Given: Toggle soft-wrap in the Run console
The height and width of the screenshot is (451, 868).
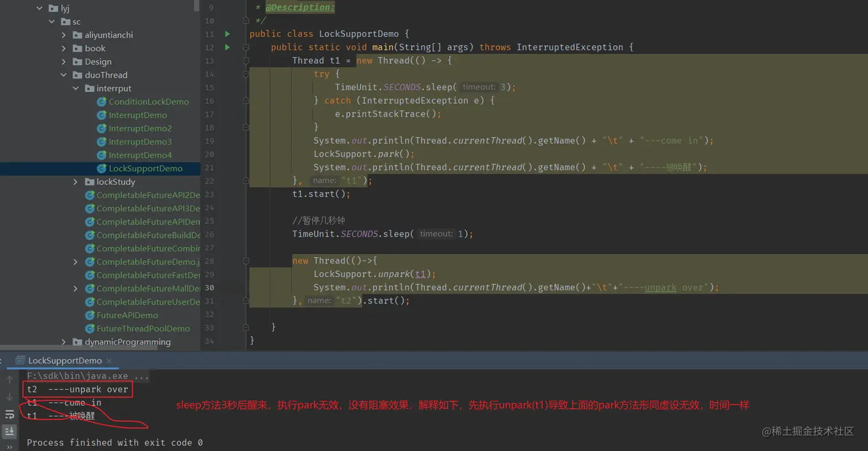Looking at the screenshot, I should [10, 414].
